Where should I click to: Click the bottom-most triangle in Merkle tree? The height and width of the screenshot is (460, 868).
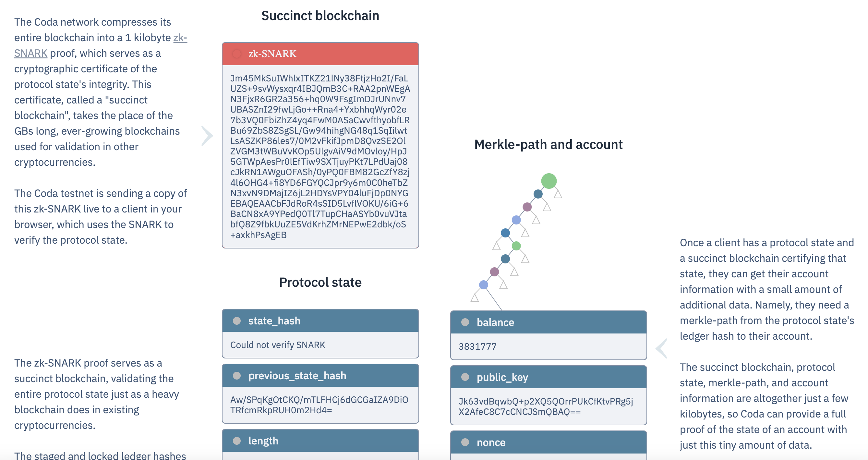475,298
